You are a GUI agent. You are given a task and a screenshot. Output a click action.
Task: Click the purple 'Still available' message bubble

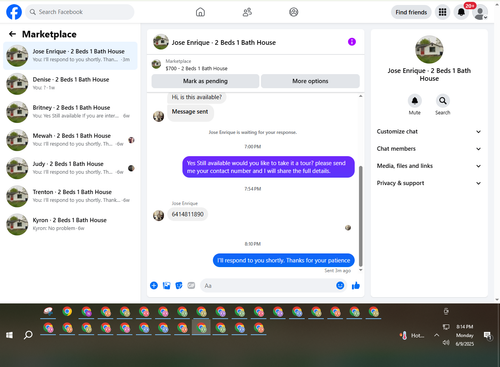point(268,167)
